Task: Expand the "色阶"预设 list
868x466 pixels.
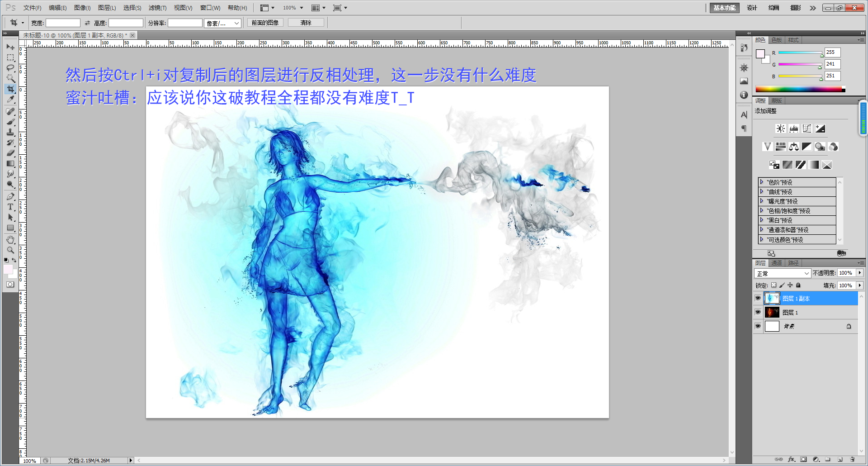Action: point(762,182)
